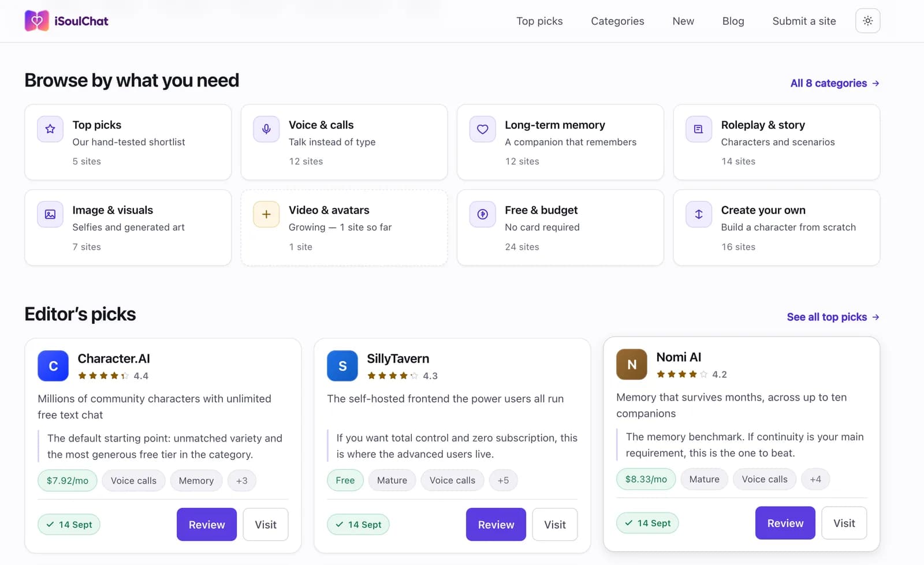The height and width of the screenshot is (565, 924).
Task: Toggle the light/dark theme button
Action: (x=867, y=21)
